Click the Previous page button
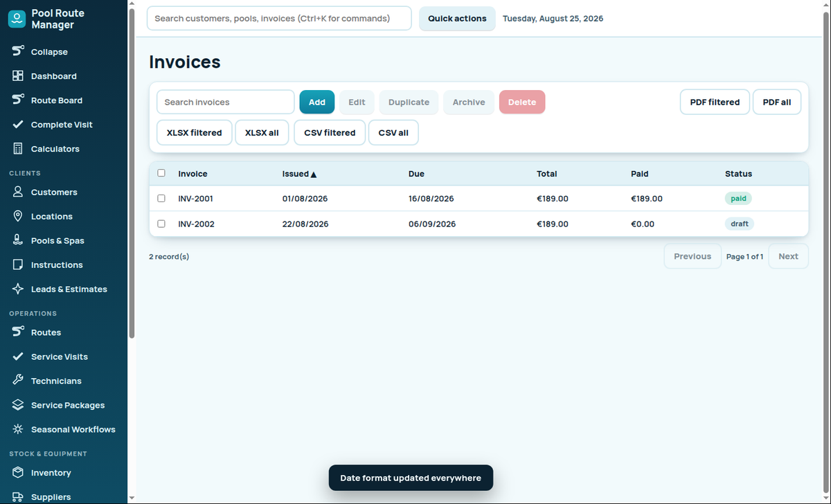831x504 pixels. coord(692,256)
